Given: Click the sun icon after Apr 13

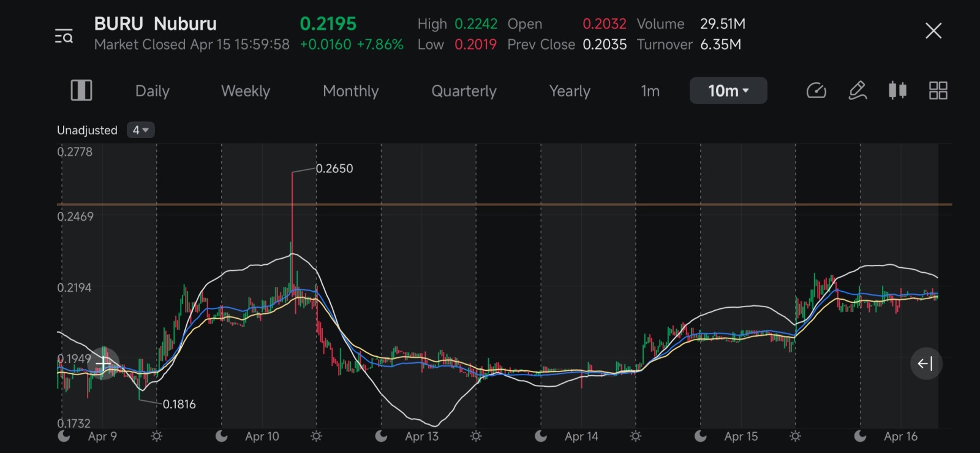Looking at the screenshot, I should 476,436.
